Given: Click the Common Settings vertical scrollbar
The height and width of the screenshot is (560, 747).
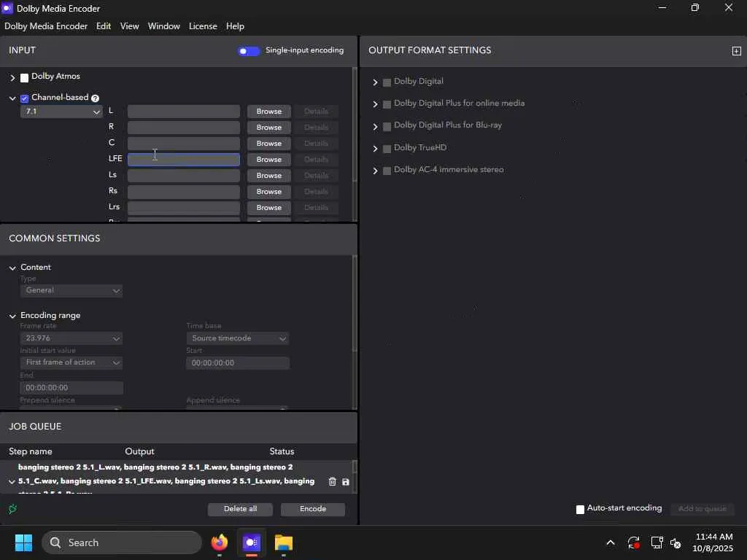Looking at the screenshot, I should point(355,303).
